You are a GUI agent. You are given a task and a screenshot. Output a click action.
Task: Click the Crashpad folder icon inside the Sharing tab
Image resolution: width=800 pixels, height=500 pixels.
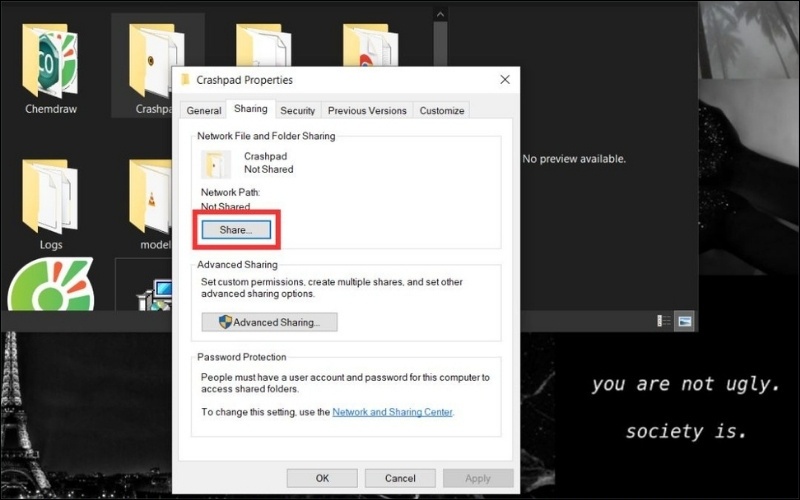coord(216,164)
